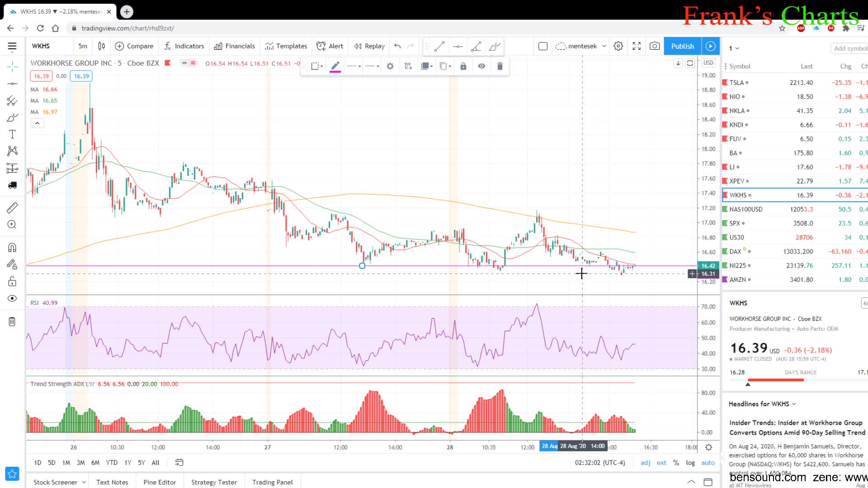Screen dimensions: 868x488
Task: Expand the Headlines for WKHS dropdown
Action: [762, 404]
